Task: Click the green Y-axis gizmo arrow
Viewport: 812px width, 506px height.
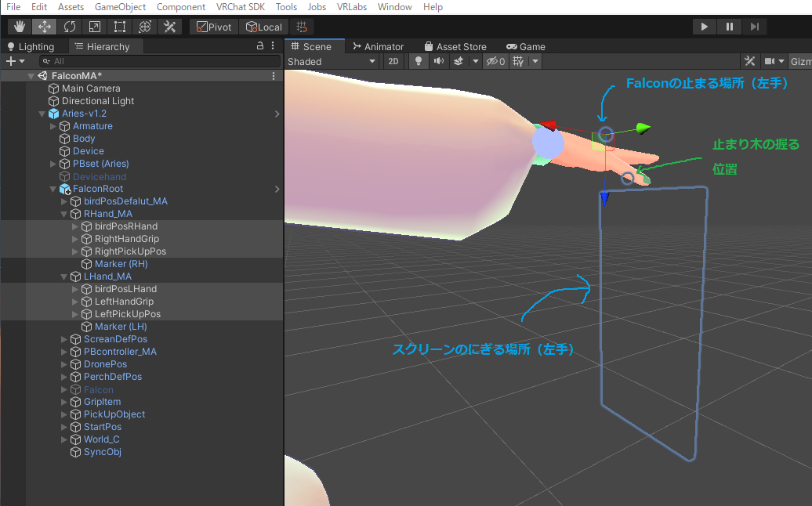Action: (x=642, y=127)
